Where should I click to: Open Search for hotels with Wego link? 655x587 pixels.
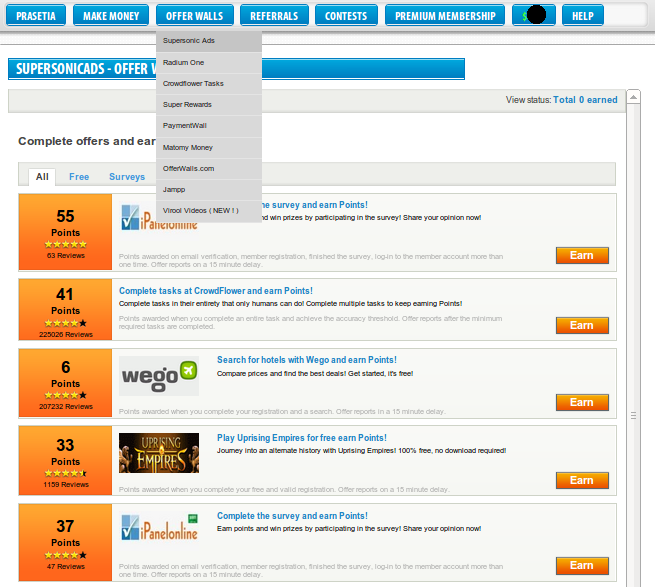307,360
